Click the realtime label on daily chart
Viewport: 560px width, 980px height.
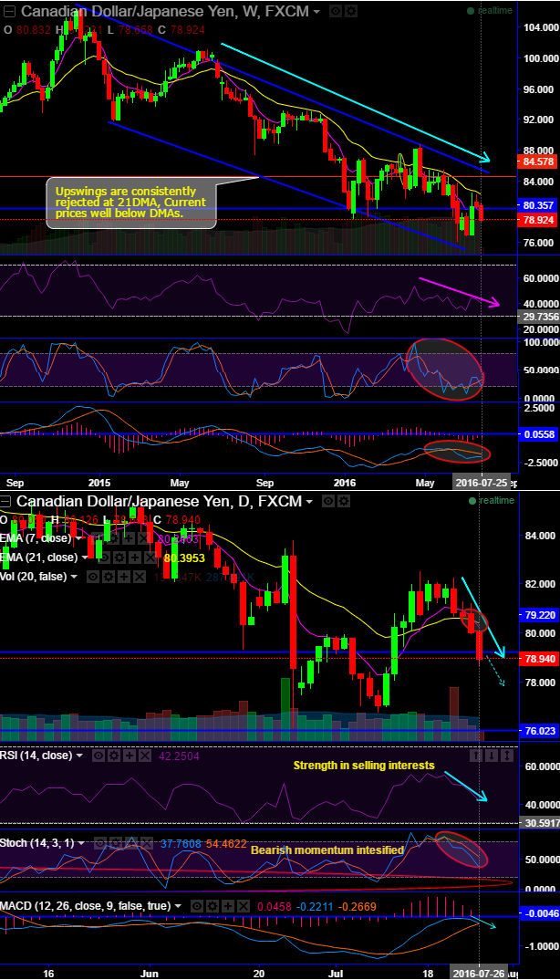point(496,501)
